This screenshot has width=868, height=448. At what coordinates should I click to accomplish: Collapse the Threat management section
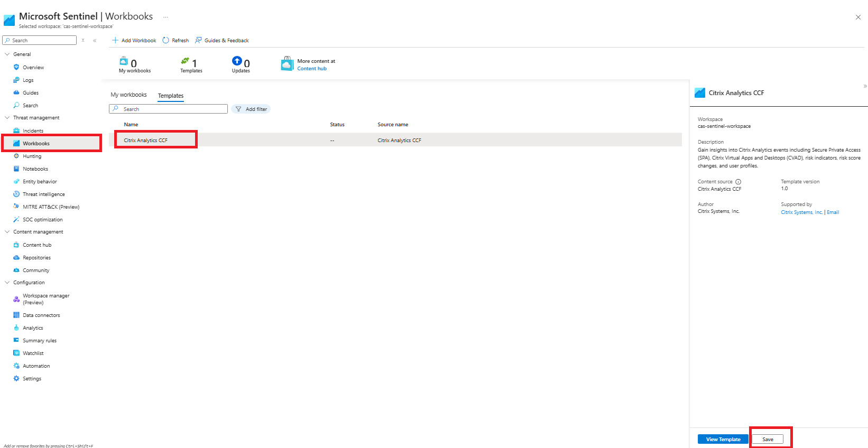point(7,117)
